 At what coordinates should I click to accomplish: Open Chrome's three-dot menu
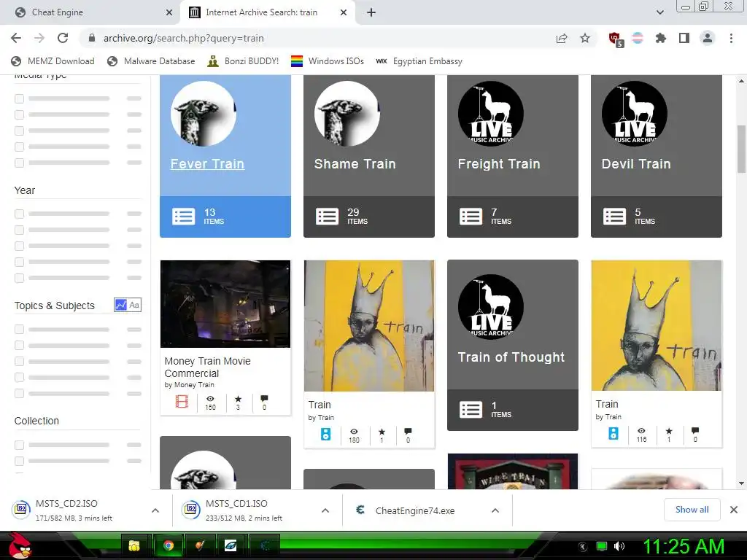(x=731, y=38)
